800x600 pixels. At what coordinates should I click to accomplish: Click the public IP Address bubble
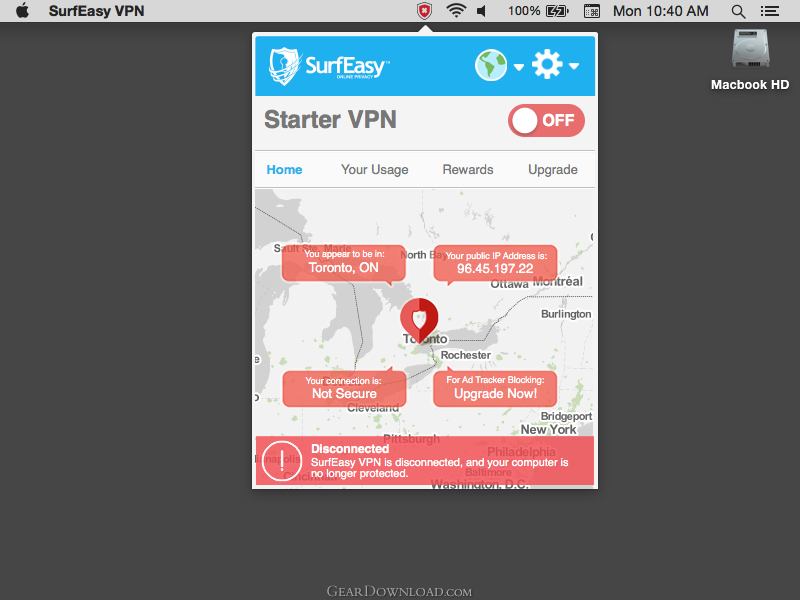(x=495, y=263)
